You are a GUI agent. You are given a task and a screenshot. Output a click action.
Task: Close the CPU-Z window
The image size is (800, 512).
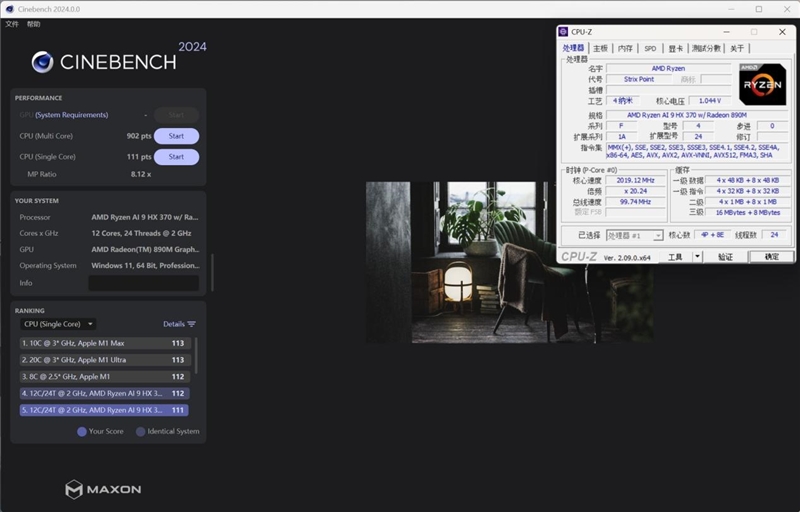[x=782, y=32]
